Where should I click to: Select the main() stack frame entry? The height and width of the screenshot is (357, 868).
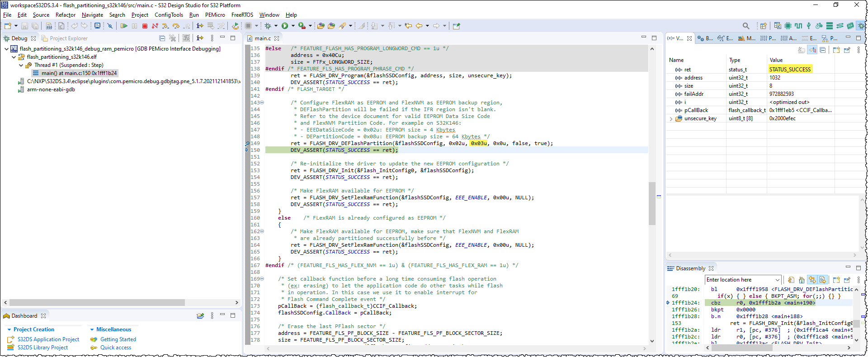point(79,73)
